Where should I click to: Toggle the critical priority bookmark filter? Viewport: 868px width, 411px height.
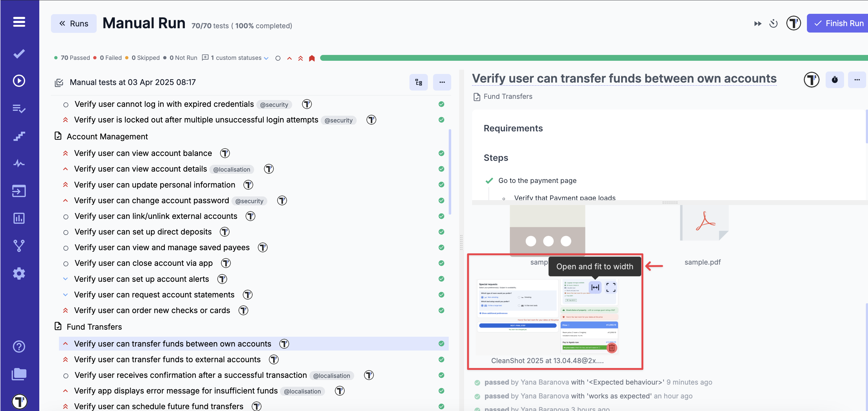point(312,58)
